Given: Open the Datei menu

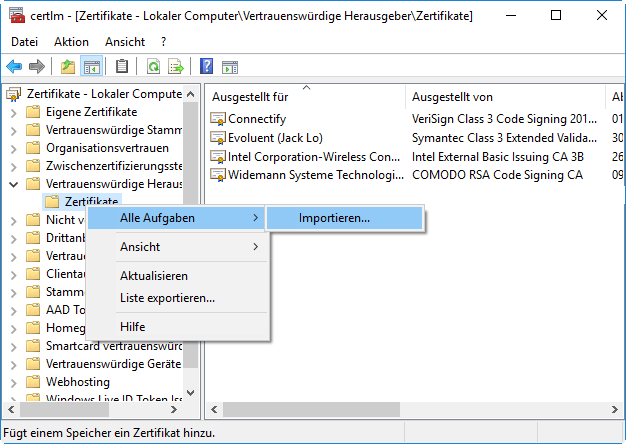Looking at the screenshot, I should click(x=25, y=42).
